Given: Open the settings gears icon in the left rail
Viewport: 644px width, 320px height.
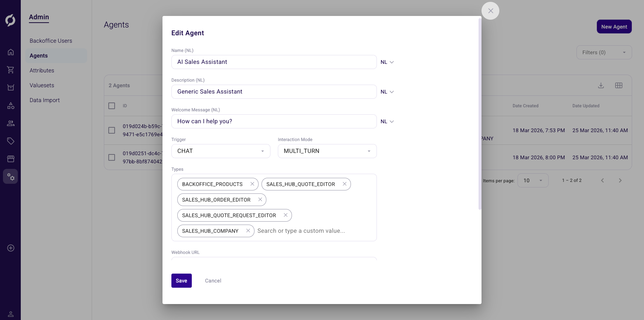Looking at the screenshot, I should [x=11, y=177].
